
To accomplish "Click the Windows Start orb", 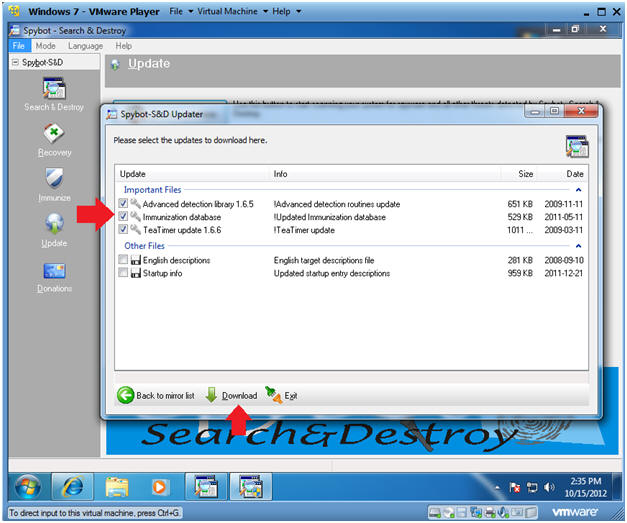I will click(x=28, y=487).
